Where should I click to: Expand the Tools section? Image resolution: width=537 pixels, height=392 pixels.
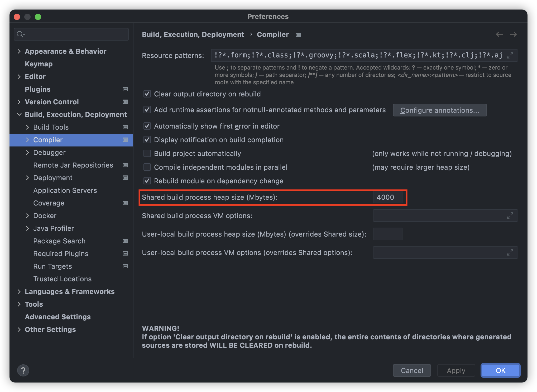(x=19, y=304)
